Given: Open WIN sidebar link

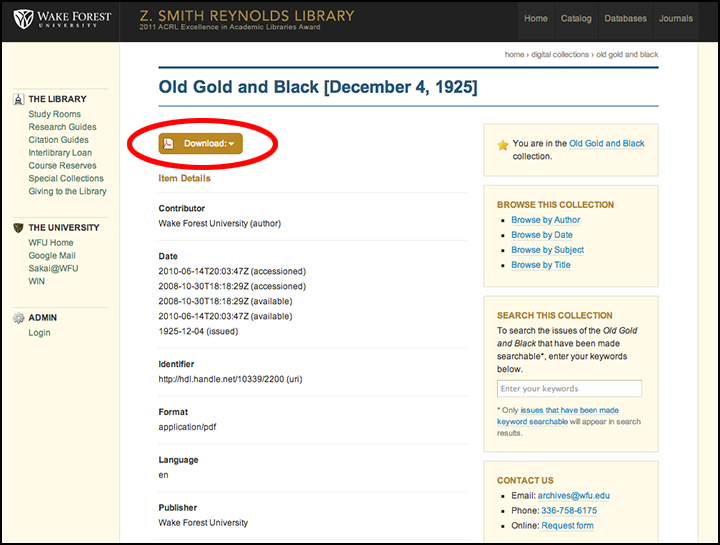Looking at the screenshot, I should pyautogui.click(x=37, y=281).
